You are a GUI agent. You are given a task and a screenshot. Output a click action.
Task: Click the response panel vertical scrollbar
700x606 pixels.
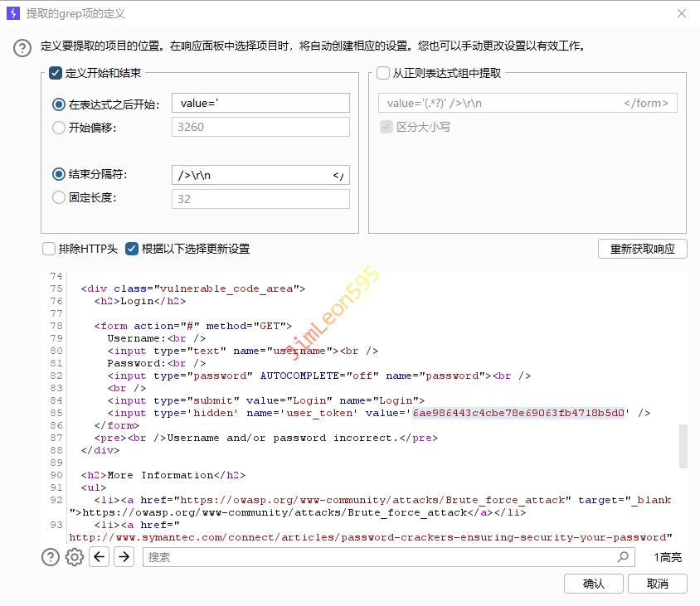tap(683, 446)
